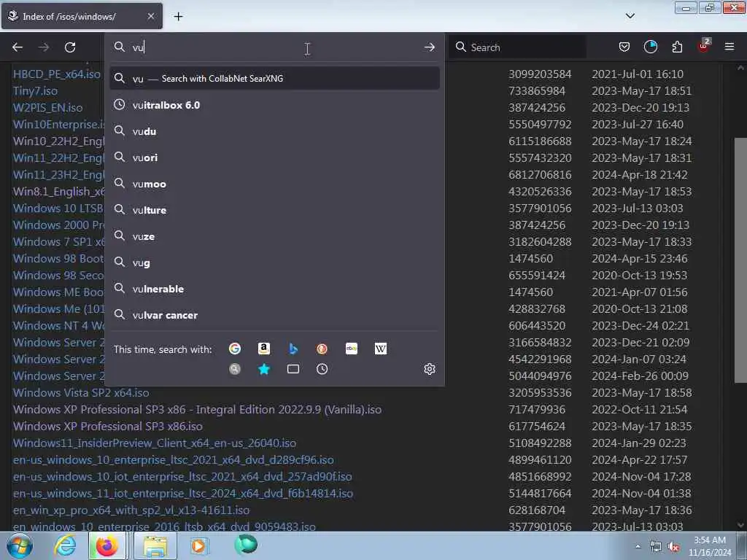Search this time with Google
Viewport: 747px width, 560px height.
[234, 349]
